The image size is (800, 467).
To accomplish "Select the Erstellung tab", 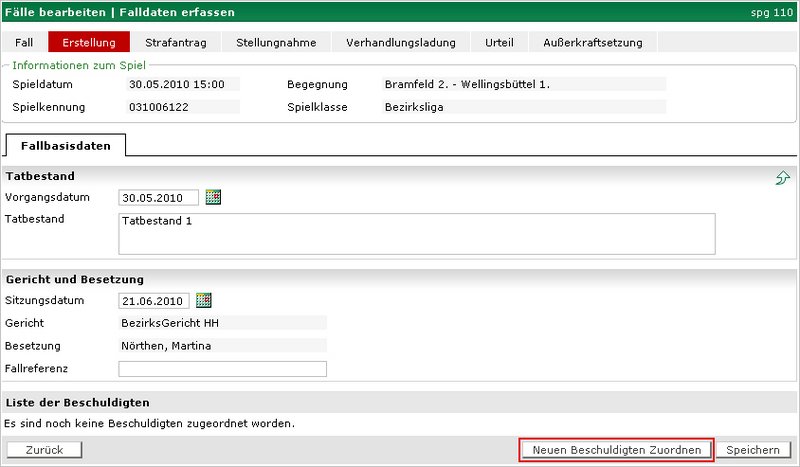I will tap(89, 42).
